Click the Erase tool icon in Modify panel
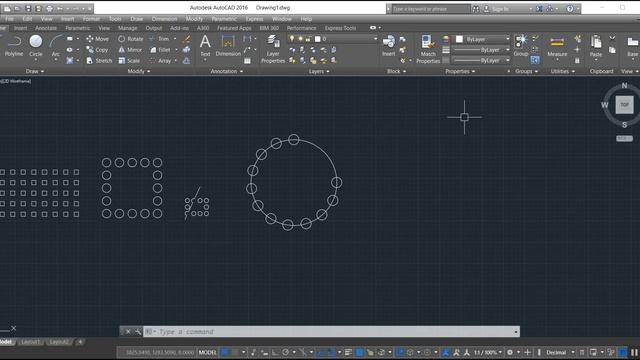Screen dimensions: 640x360 pos(187,39)
